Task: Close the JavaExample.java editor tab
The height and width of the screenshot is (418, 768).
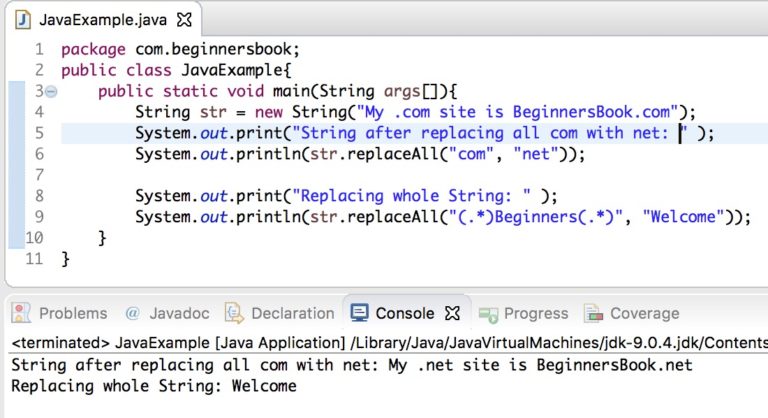Action: pyautogui.click(x=184, y=20)
